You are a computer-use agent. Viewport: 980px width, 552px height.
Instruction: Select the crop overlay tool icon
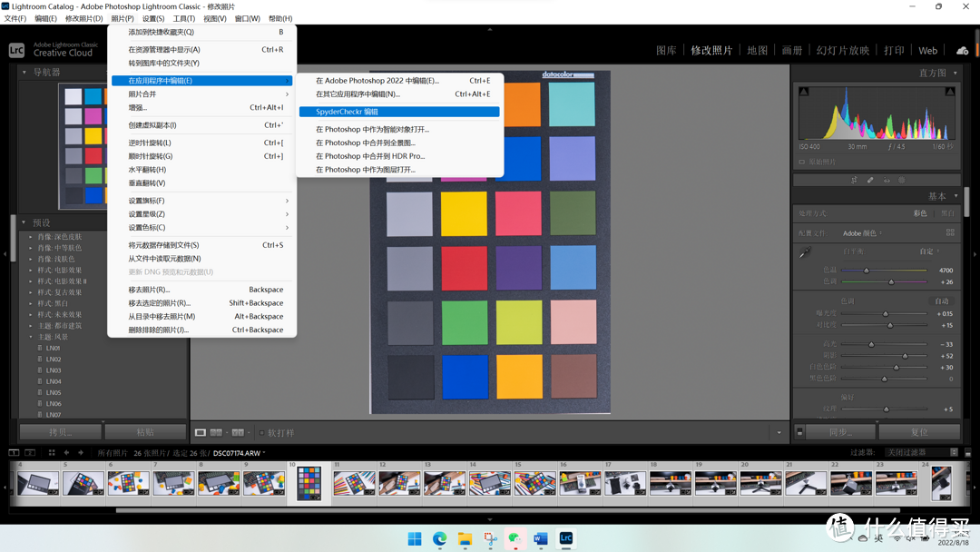pyautogui.click(x=854, y=180)
